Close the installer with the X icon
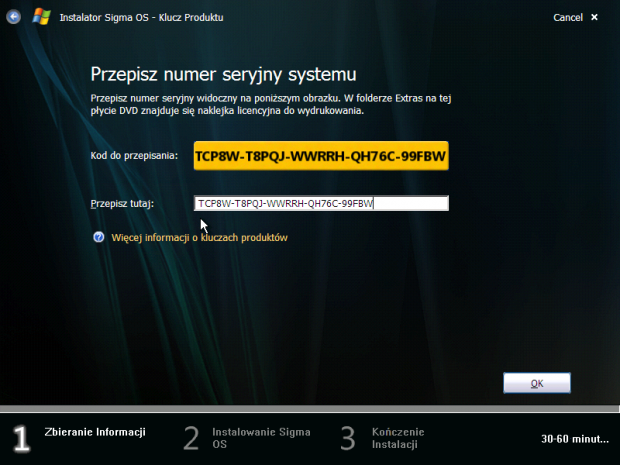 (594, 17)
